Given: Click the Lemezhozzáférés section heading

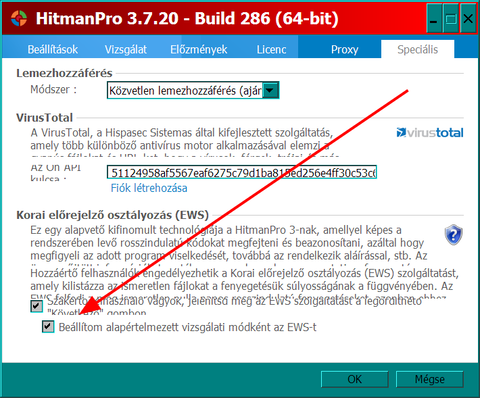Looking at the screenshot, I should 64,73.
